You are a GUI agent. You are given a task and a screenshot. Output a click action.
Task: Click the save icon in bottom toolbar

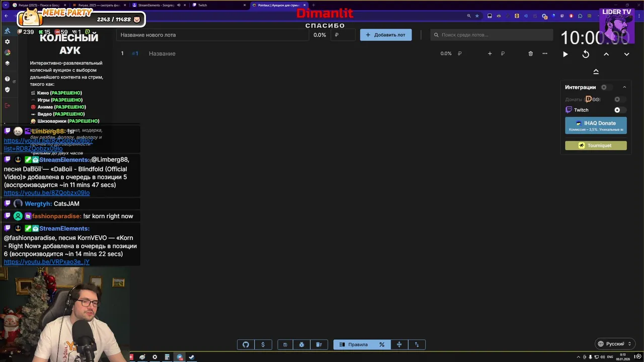tap(285, 344)
